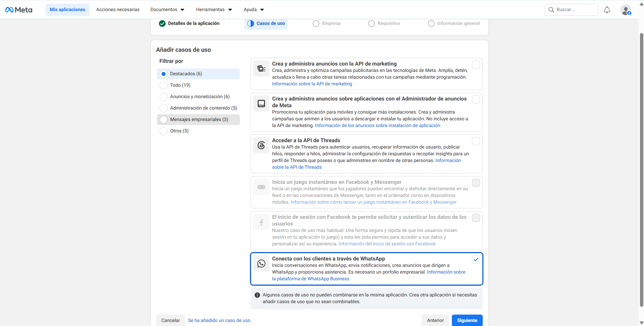Expand the Documentos menu

point(167,10)
